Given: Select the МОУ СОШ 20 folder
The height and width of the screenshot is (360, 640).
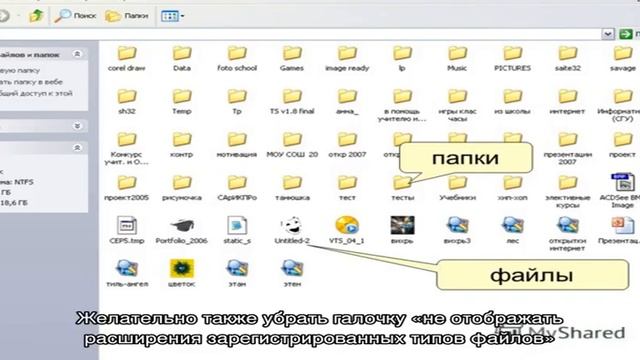Looking at the screenshot, I should tap(292, 145).
